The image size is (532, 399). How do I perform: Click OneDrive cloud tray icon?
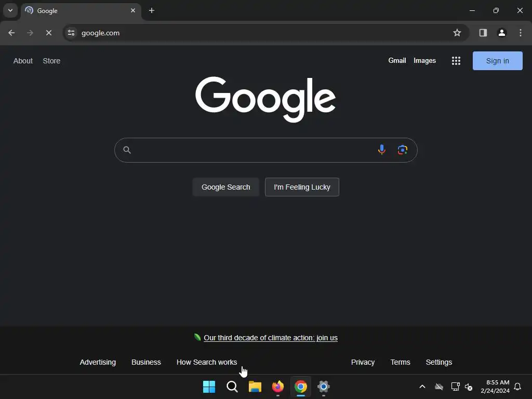coord(439,387)
